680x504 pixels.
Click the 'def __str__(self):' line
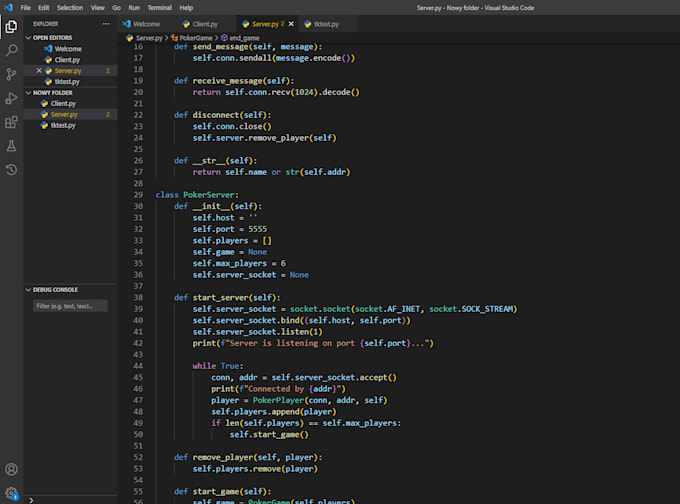pyautogui.click(x=216, y=160)
